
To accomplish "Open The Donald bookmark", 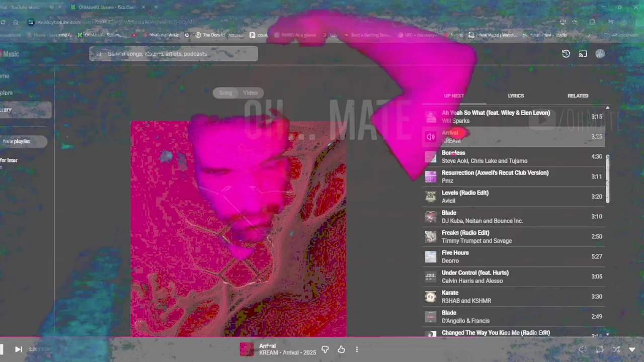I will [x=218, y=35].
